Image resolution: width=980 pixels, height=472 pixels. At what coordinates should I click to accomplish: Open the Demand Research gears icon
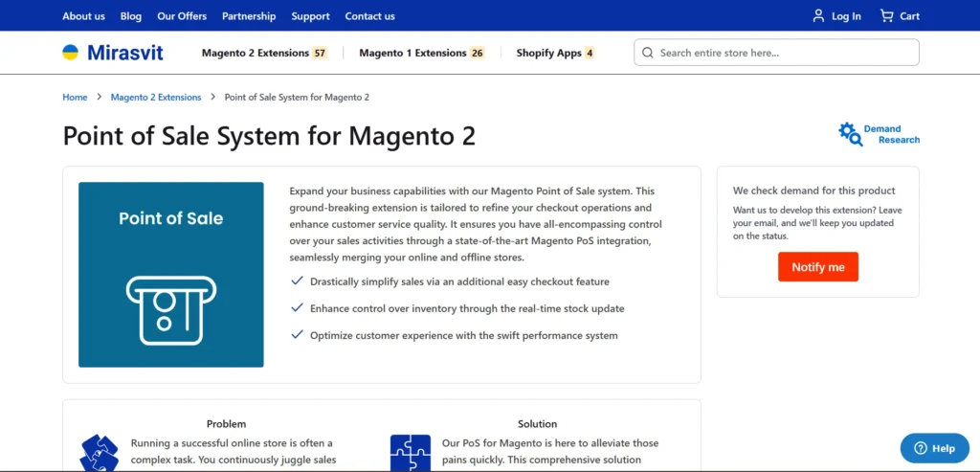pos(850,134)
